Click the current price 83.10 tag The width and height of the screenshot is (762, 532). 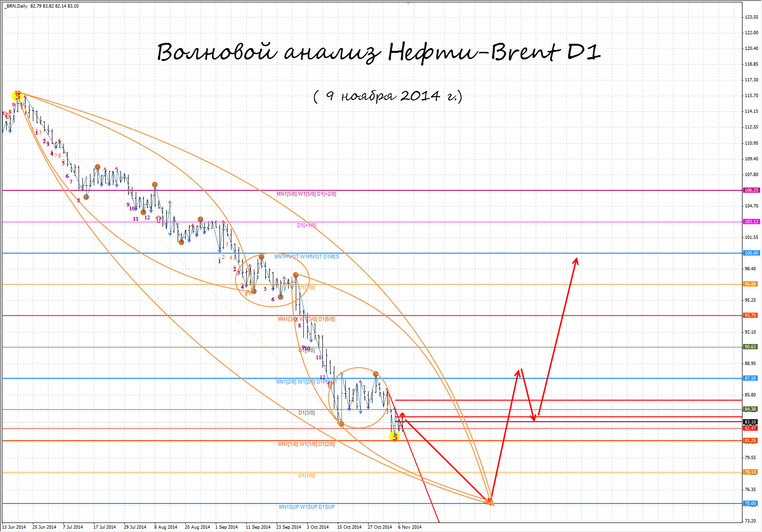coord(750,422)
